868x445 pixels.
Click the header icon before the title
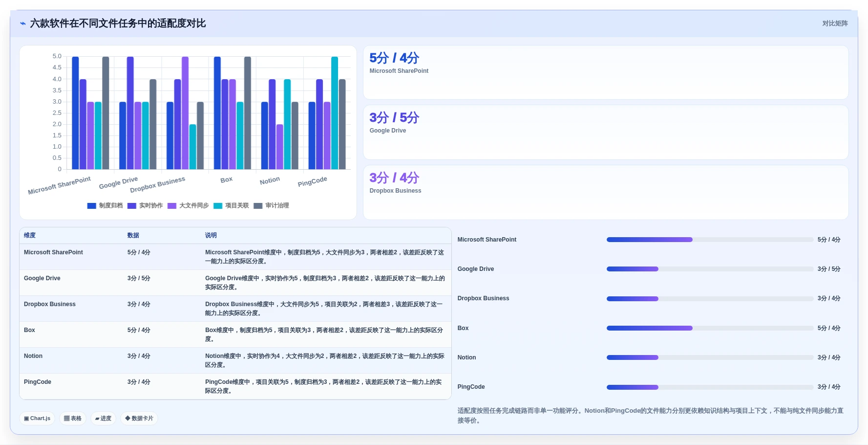(x=22, y=23)
